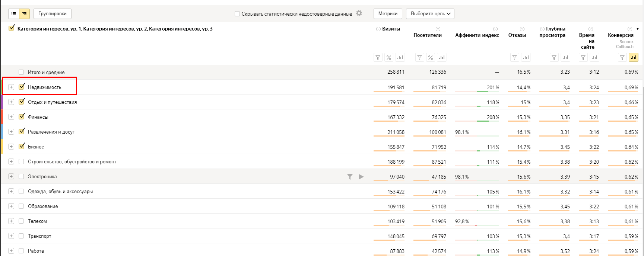Click the Финансы category label
This screenshot has width=644, height=256.
point(38,117)
